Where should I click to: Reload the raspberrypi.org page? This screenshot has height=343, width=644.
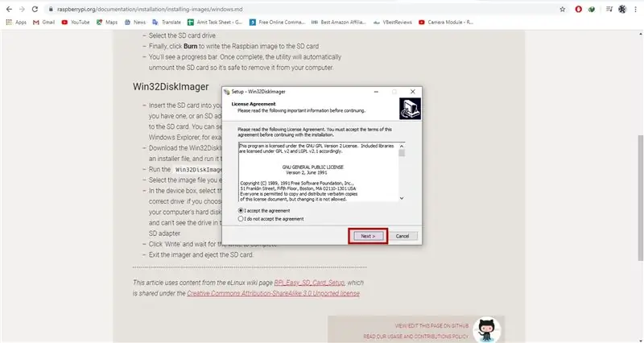35,9
